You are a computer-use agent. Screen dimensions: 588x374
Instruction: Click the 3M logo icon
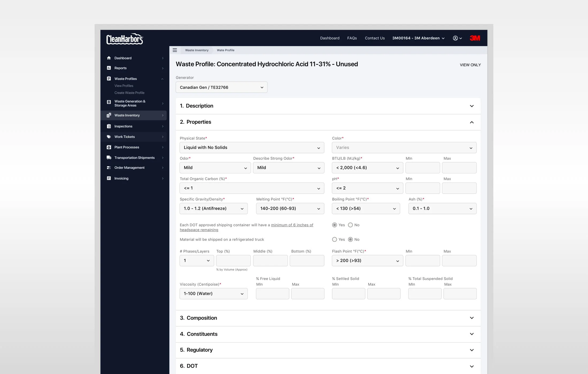click(x=475, y=38)
